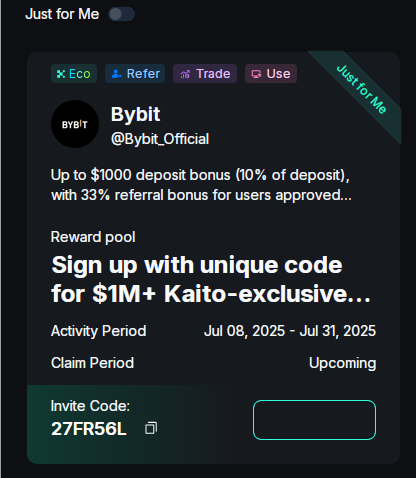Click the activity period date range

point(290,331)
